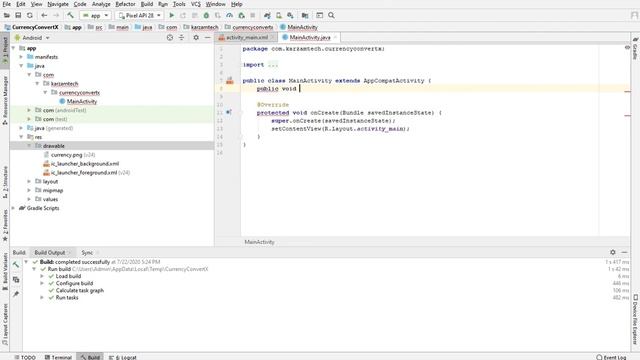This screenshot has width=640, height=360.
Task: Open the Build Variants side tab
Action: pos(5,271)
